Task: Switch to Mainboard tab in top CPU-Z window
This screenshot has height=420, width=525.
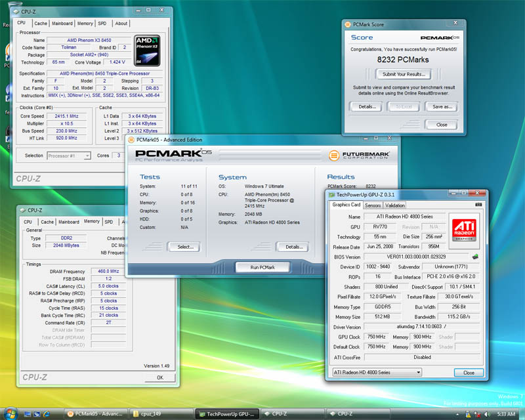Action: [x=62, y=24]
